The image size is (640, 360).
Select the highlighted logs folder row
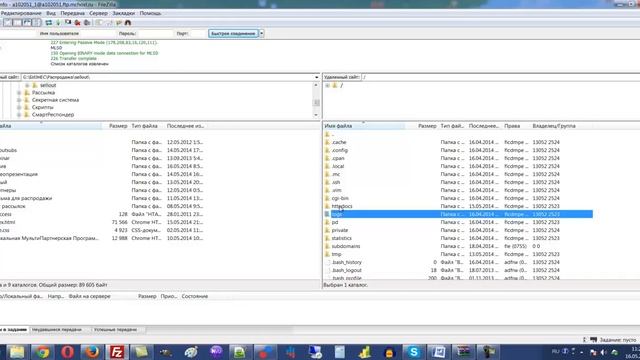(458, 214)
